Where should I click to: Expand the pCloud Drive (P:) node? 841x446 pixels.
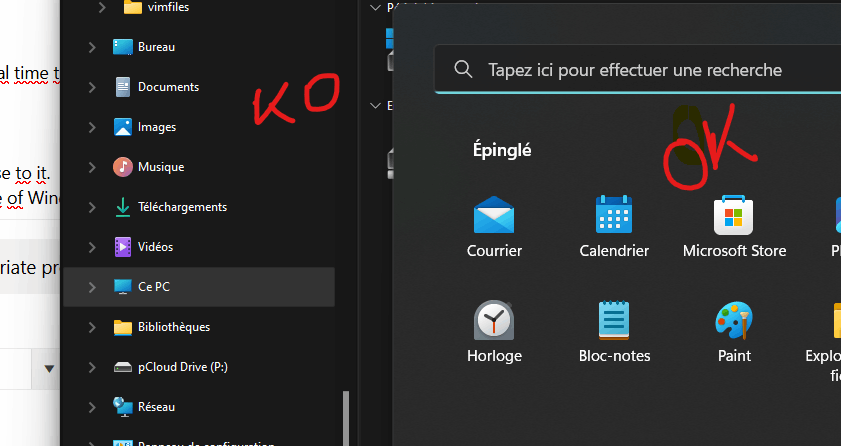tap(92, 367)
